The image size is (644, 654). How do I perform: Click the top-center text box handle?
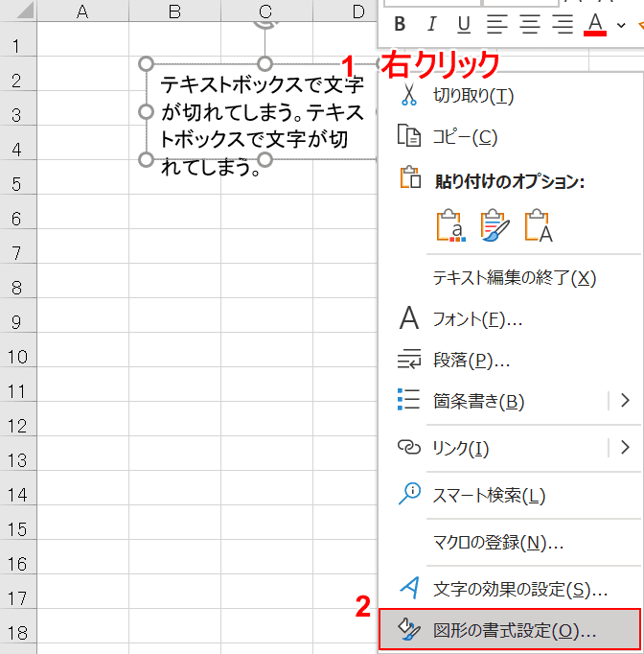264,64
